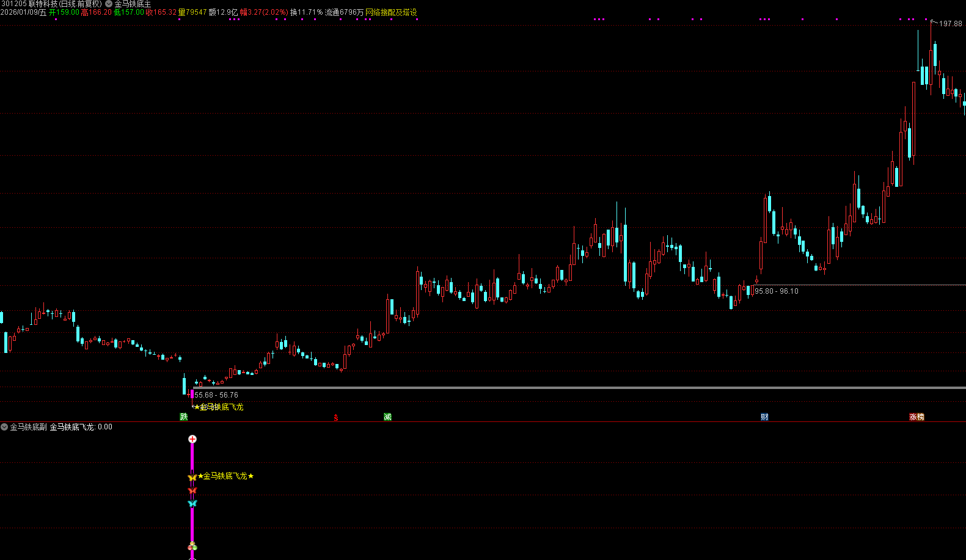The height and width of the screenshot is (560, 966).
Task: Click the cyan butterfly signal icon
Action: (x=192, y=503)
